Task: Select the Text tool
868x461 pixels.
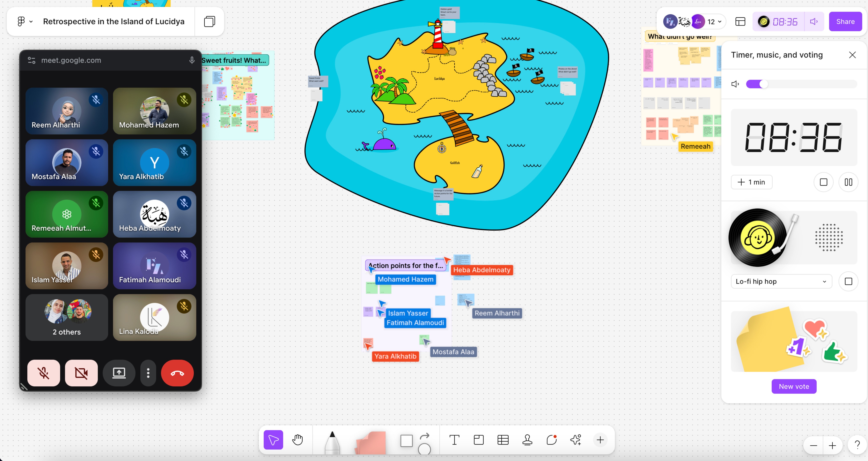Action: pyautogui.click(x=454, y=439)
